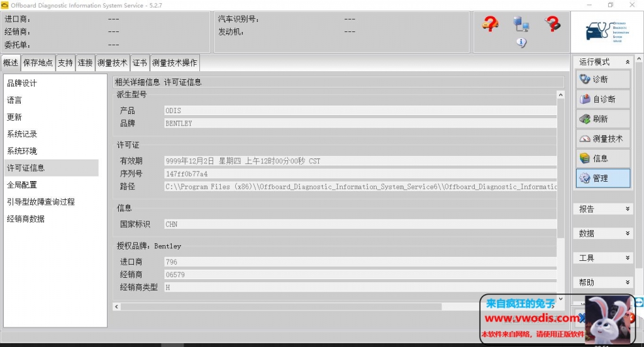Switch to the 支持 tab
The image size is (644, 347).
pos(65,63)
